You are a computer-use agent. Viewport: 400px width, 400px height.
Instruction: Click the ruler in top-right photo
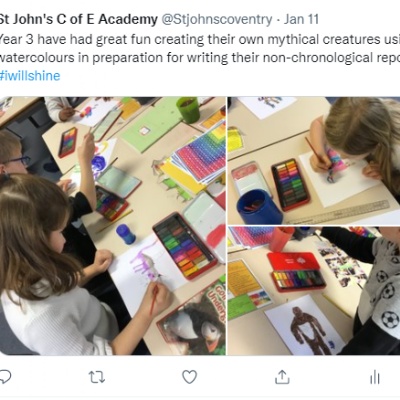[x=337, y=212]
